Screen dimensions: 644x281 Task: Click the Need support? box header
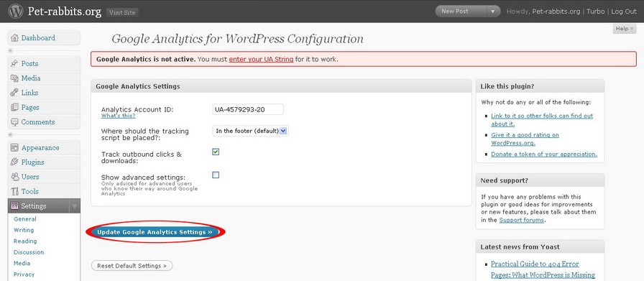coord(540,180)
